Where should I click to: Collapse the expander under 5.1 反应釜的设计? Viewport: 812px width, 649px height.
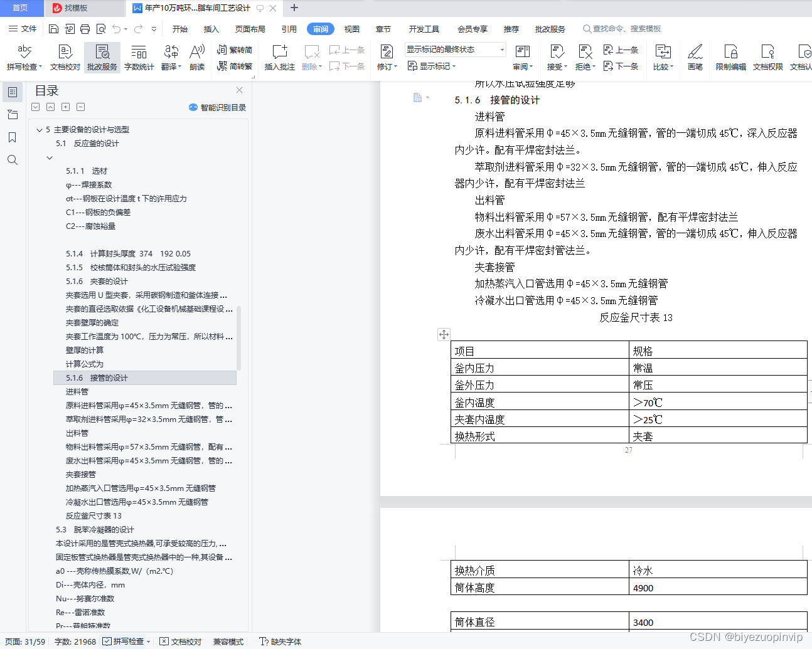coord(50,157)
